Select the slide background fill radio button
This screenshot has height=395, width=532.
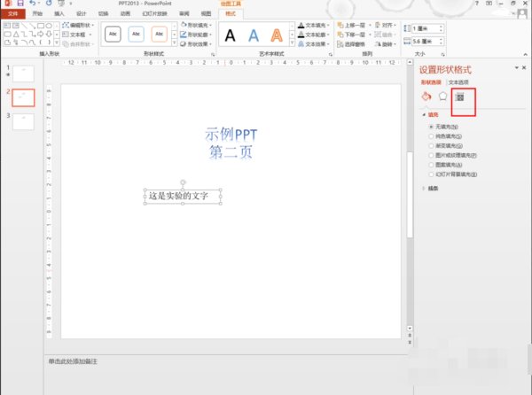pyautogui.click(x=431, y=174)
